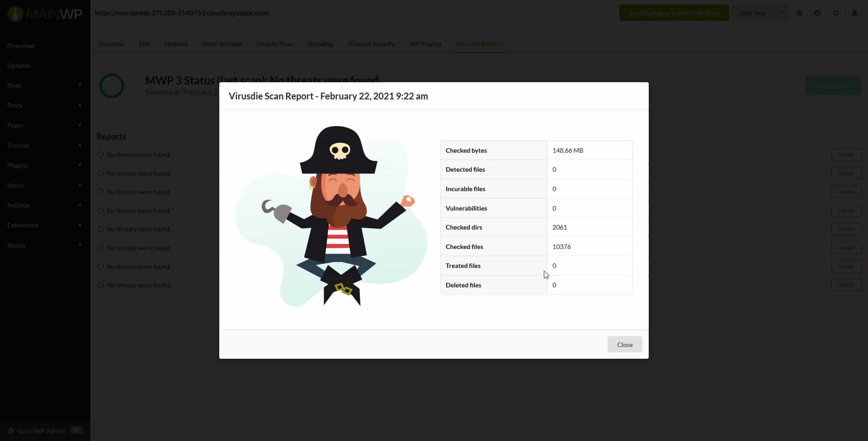Click the green Clean Up button

click(833, 86)
